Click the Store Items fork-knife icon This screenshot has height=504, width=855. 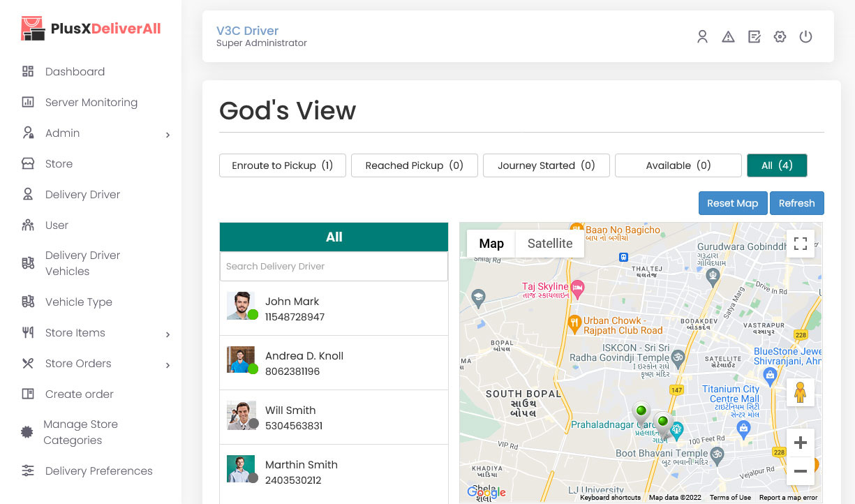point(28,332)
